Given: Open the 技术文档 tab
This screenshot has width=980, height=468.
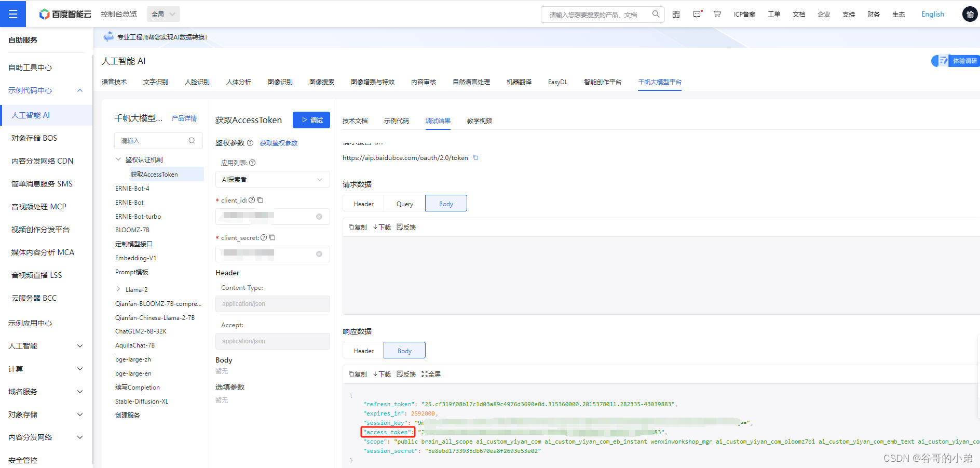Looking at the screenshot, I should [x=355, y=121].
